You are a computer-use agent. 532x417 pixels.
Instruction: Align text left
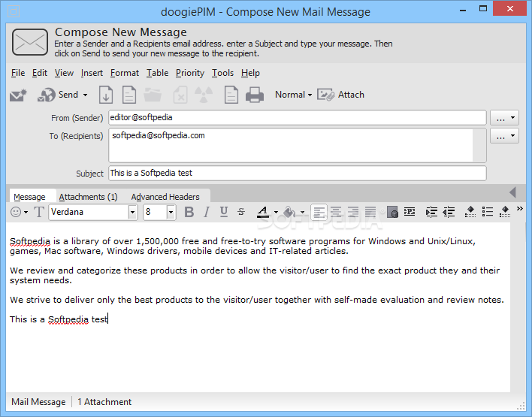point(319,212)
